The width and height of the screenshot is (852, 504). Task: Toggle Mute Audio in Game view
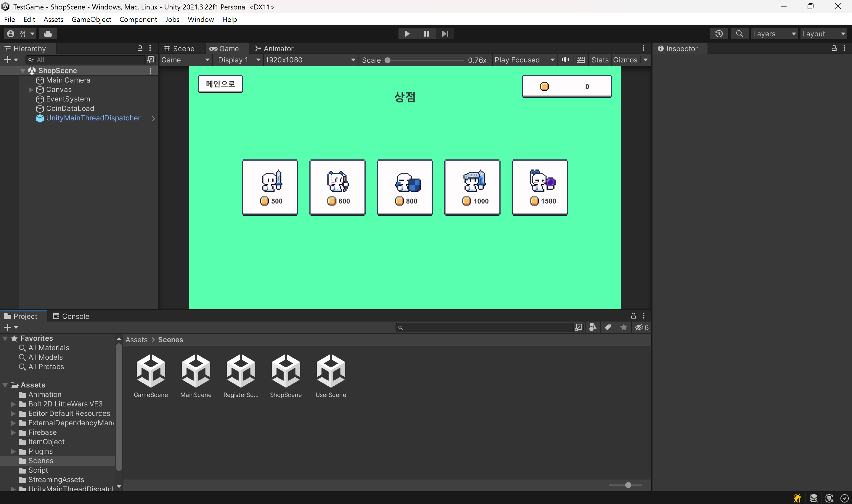[565, 60]
